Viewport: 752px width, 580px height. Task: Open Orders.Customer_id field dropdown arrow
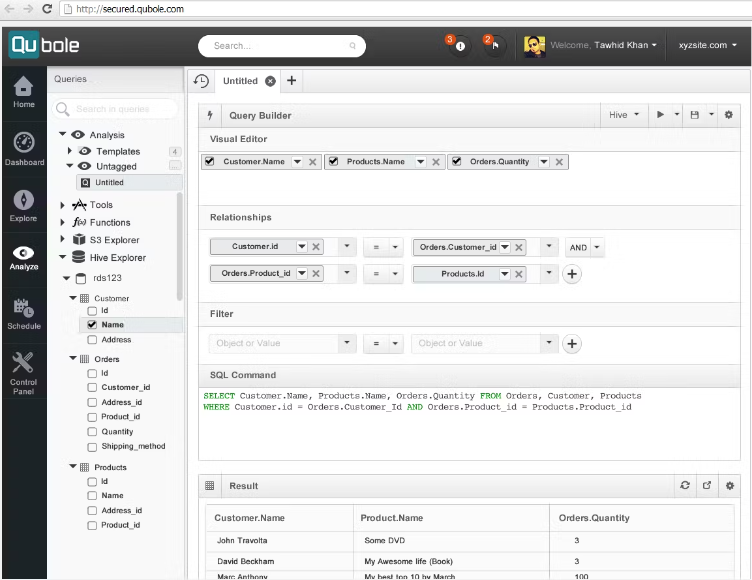point(505,247)
